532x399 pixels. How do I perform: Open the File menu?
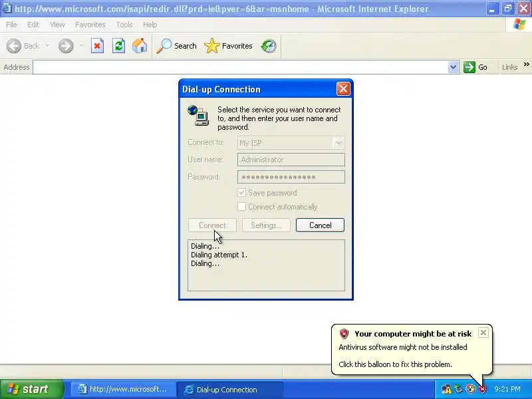click(11, 25)
